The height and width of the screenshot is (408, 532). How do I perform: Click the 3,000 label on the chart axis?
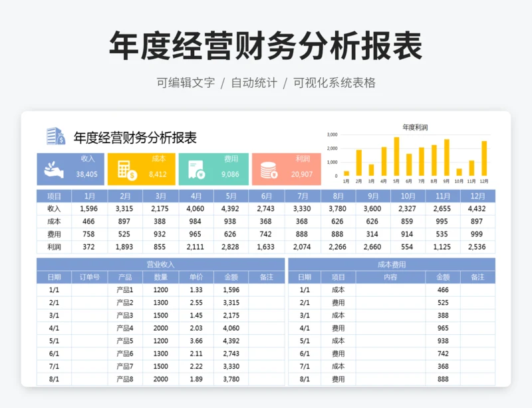[332, 134]
